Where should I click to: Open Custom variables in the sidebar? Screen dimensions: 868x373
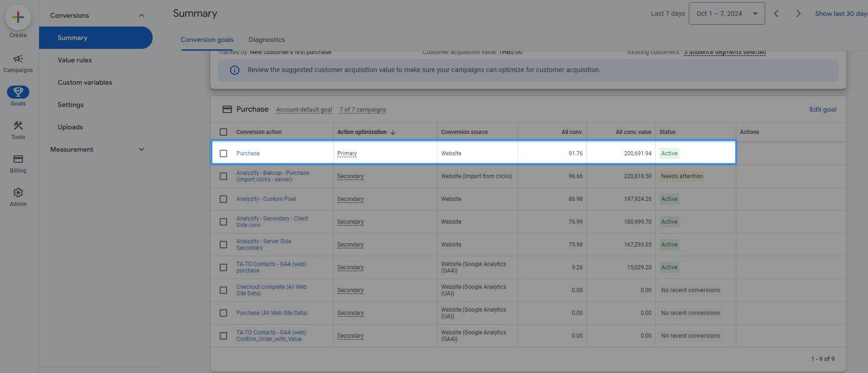[x=85, y=82]
